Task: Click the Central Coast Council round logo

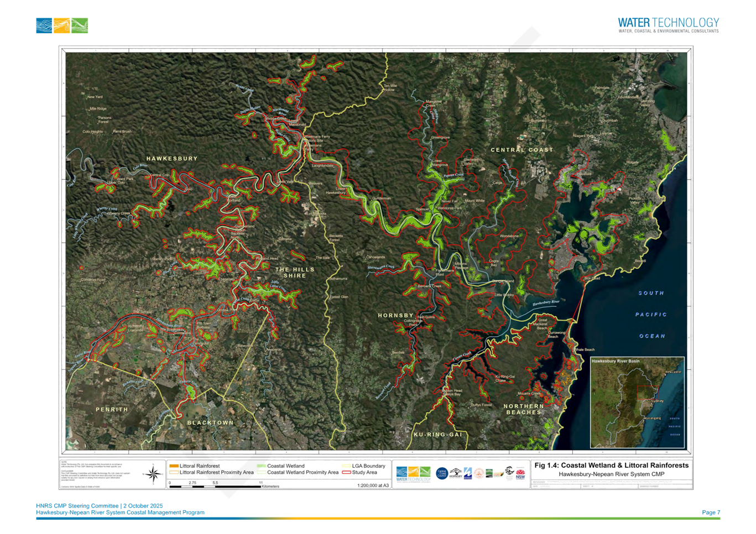Action: coord(441,474)
